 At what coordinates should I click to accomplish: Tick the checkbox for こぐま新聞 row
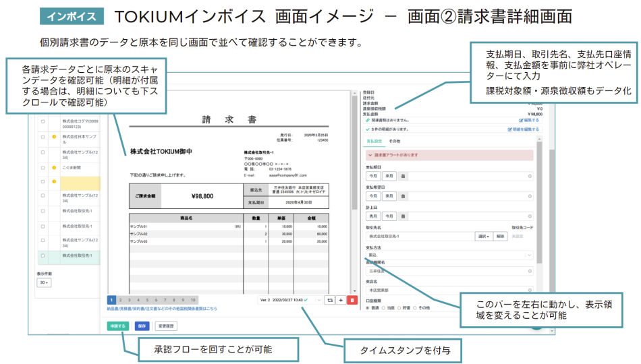coord(43,167)
